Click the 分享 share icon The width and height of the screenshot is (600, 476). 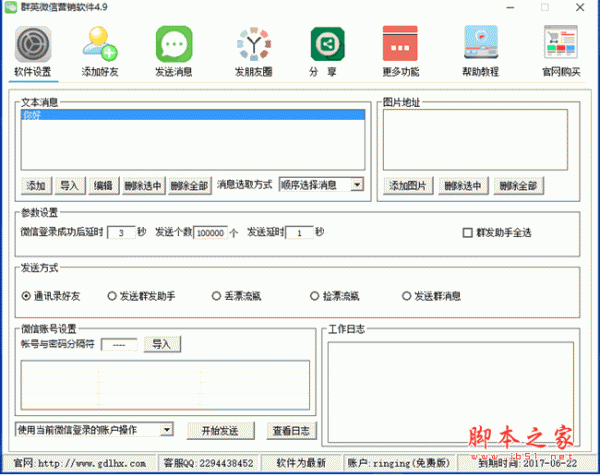327,44
